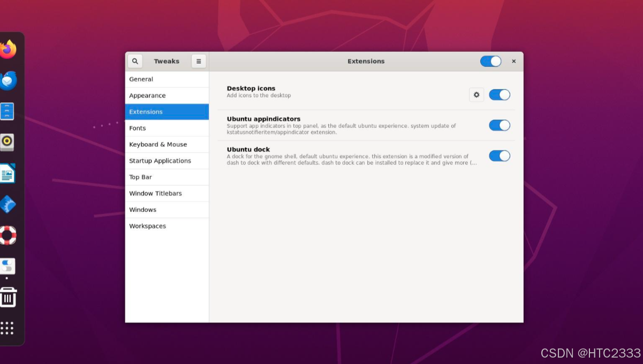This screenshot has width=643, height=364.
Task: Open Desktop icons extension settings gear
Action: coord(476,95)
